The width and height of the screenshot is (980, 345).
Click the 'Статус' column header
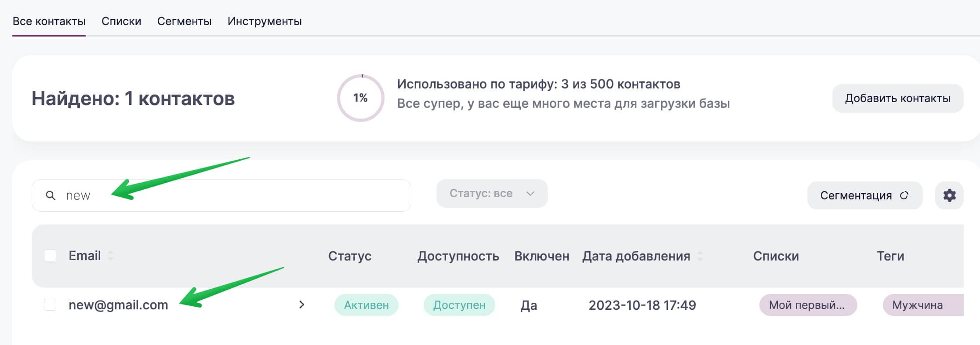tap(350, 256)
